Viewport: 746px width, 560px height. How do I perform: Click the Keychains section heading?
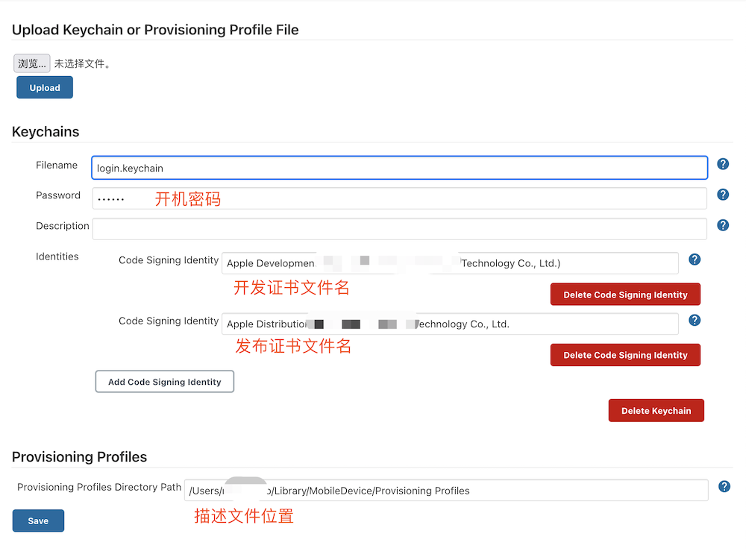(x=46, y=132)
